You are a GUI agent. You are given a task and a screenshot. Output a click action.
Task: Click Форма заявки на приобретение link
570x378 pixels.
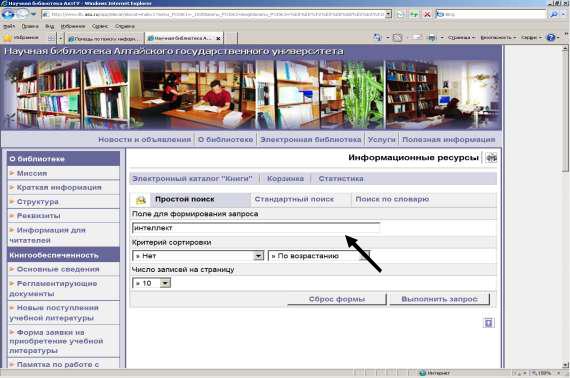click(x=56, y=341)
